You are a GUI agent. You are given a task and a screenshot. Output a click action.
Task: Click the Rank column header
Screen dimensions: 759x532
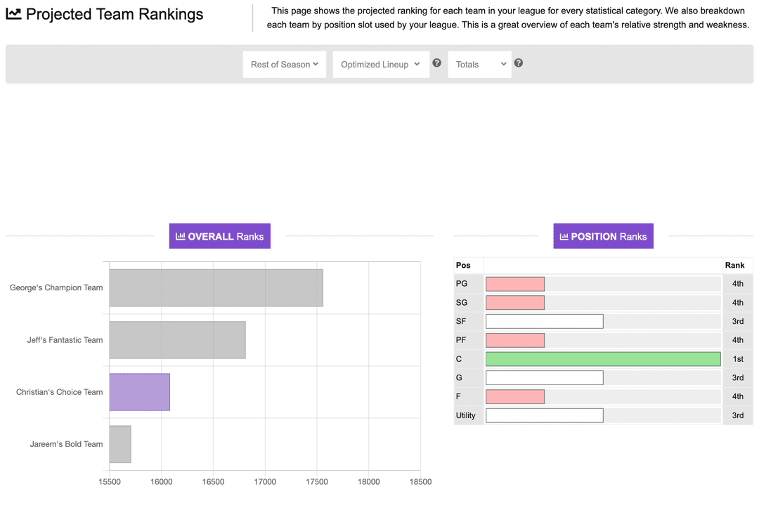coord(735,265)
